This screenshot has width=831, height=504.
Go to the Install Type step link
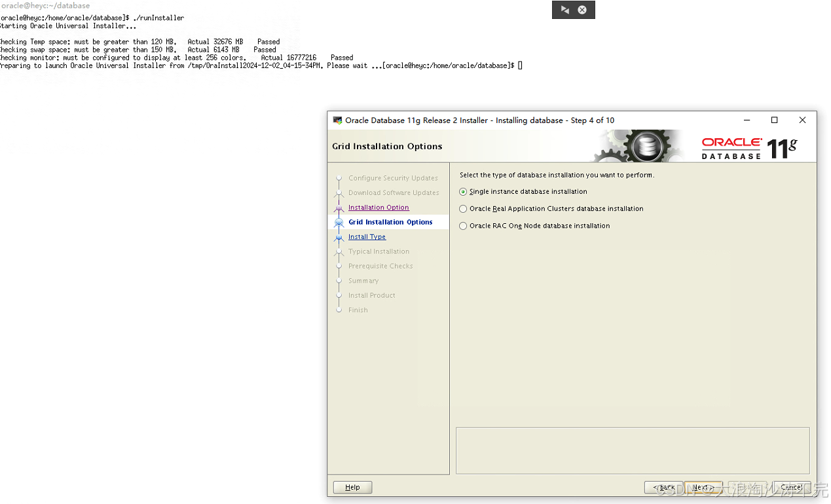367,237
